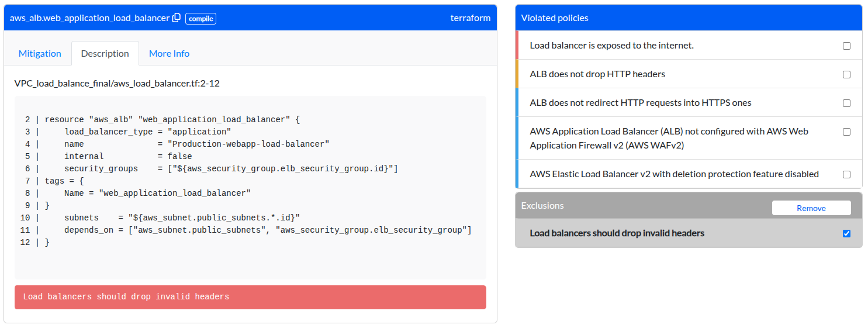868x328 pixels.
Task: Enable checkbox for HTTP to HTTPS redirect policy
Action: [846, 103]
